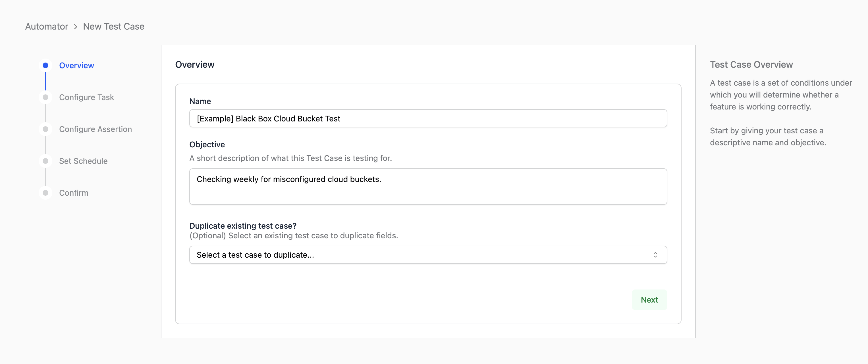Click New Test Case breadcrumb
This screenshot has width=868, height=364.
114,27
